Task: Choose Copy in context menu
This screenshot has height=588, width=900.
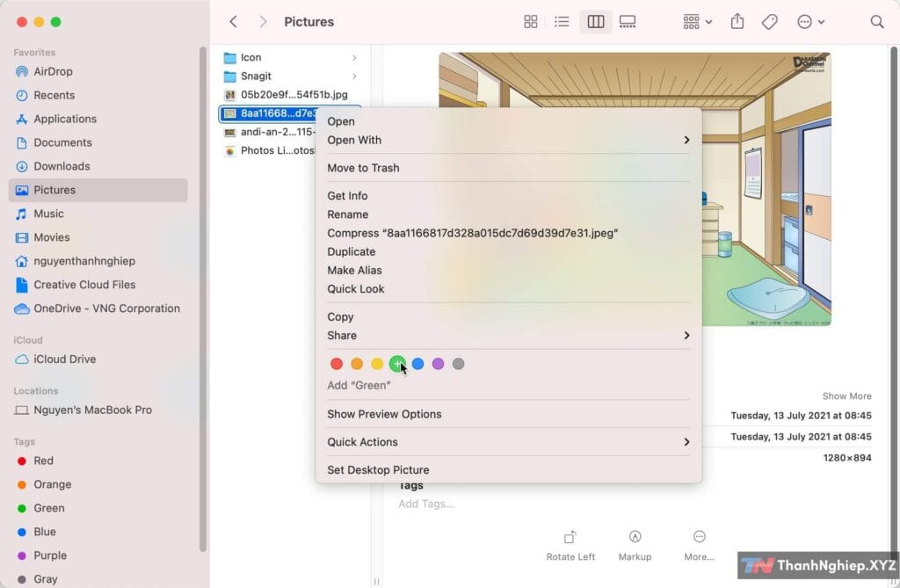Action: [509, 317]
